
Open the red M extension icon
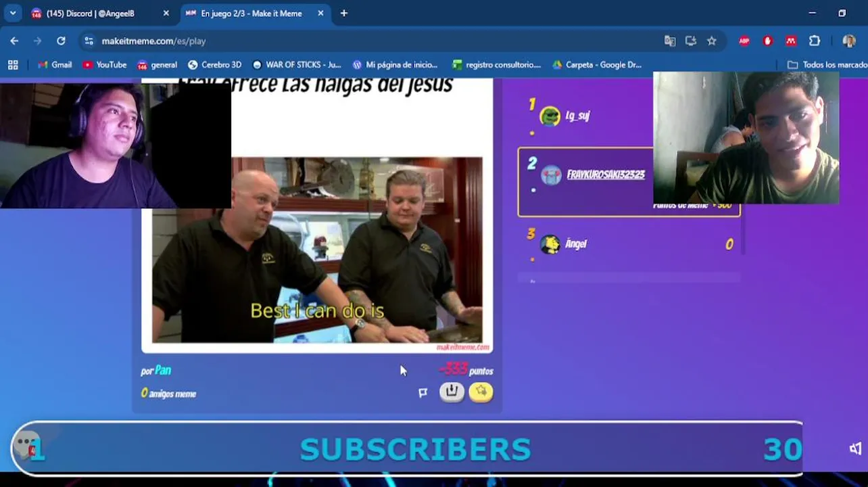(x=791, y=41)
